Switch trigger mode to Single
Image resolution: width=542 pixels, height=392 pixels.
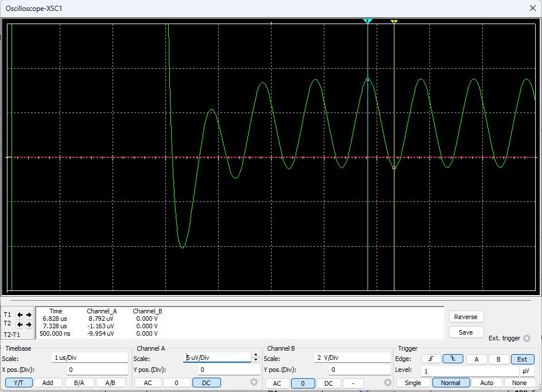click(412, 383)
